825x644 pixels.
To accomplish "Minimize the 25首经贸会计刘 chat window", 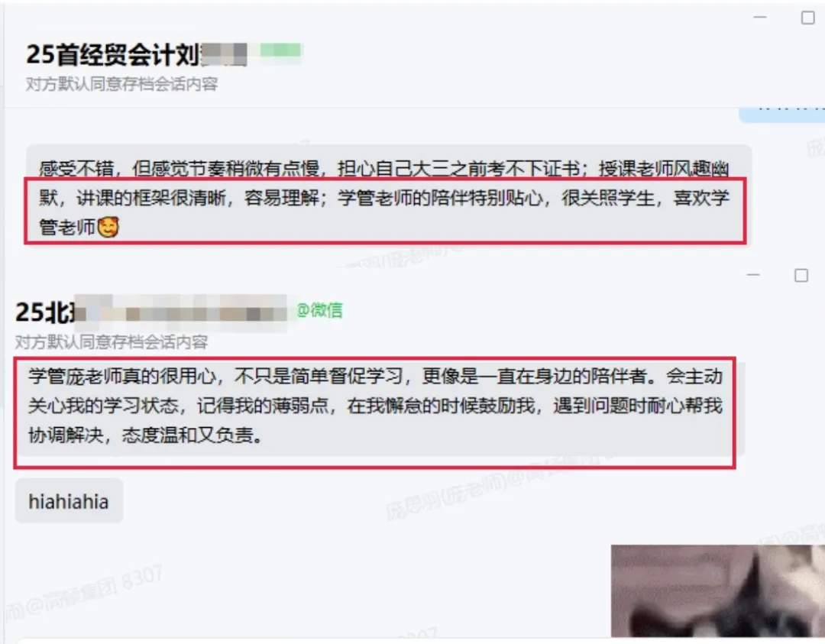I will (x=760, y=18).
